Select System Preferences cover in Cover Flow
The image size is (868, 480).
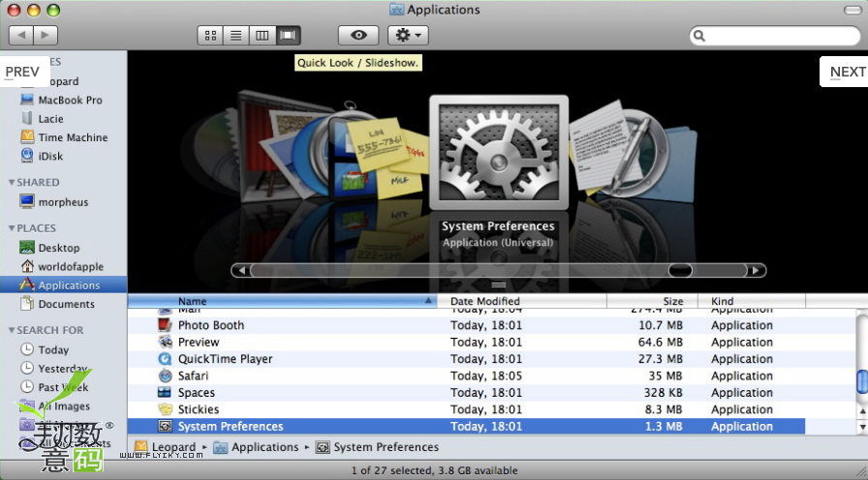point(499,152)
